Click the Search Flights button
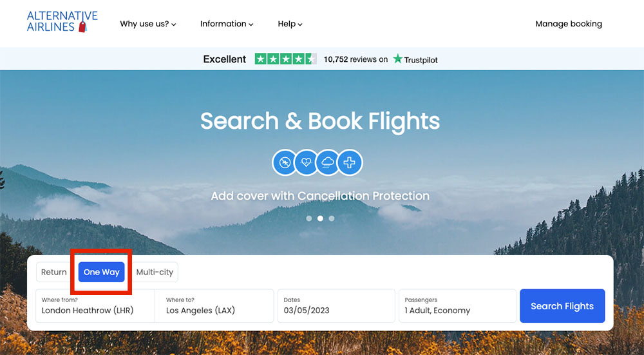This screenshot has height=355, width=644. (x=562, y=306)
